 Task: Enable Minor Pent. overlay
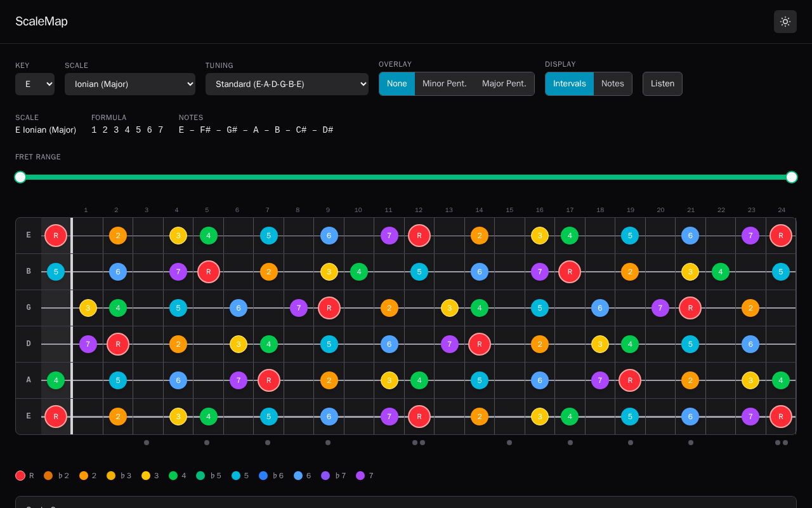coord(445,84)
